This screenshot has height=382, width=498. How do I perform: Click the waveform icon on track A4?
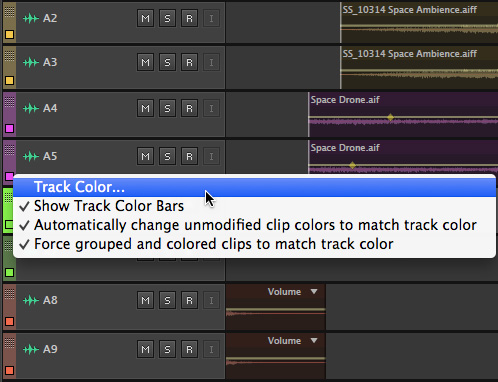pyautogui.click(x=31, y=108)
